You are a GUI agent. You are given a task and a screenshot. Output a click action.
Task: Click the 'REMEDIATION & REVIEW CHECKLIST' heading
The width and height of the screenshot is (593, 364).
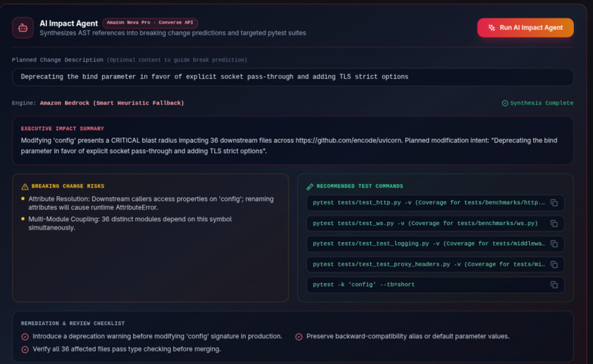pos(73,323)
